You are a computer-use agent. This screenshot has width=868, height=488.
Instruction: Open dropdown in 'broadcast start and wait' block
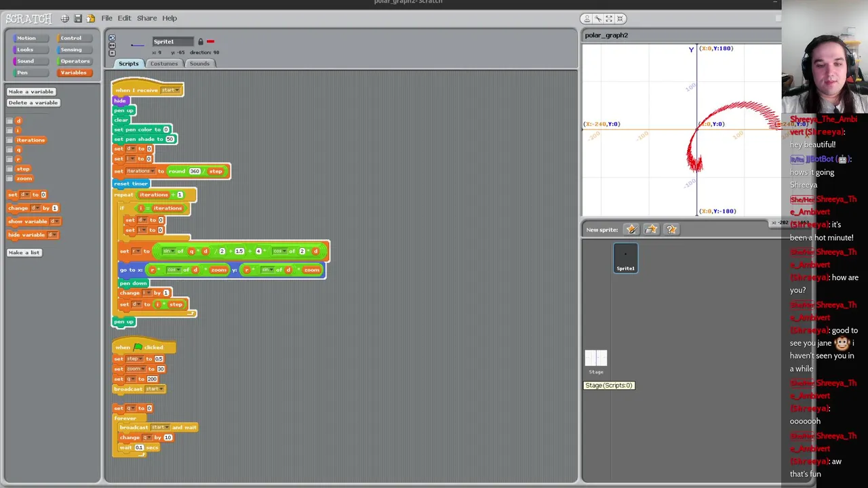160,427
